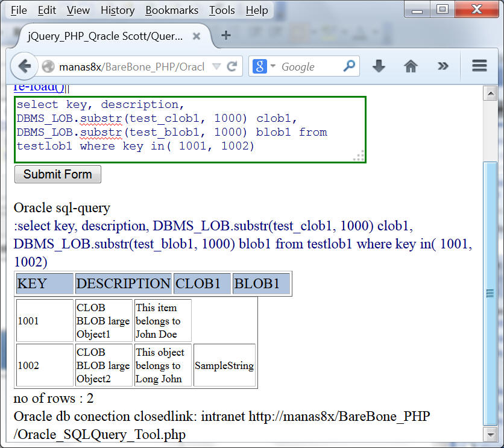
Task: Click the vertical scrollbar thumb
Action: point(491,294)
